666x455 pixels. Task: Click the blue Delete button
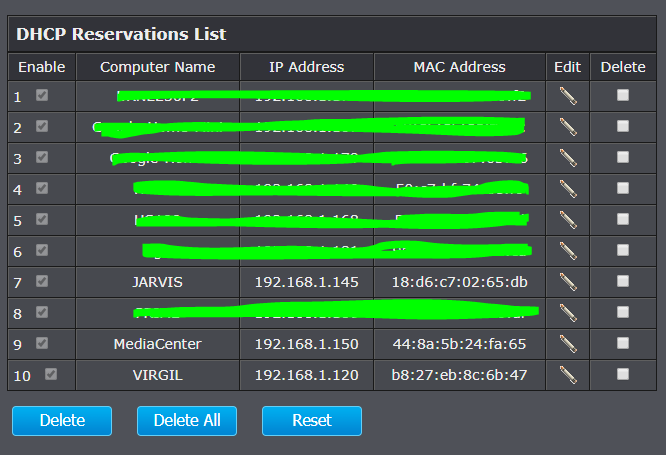62,421
